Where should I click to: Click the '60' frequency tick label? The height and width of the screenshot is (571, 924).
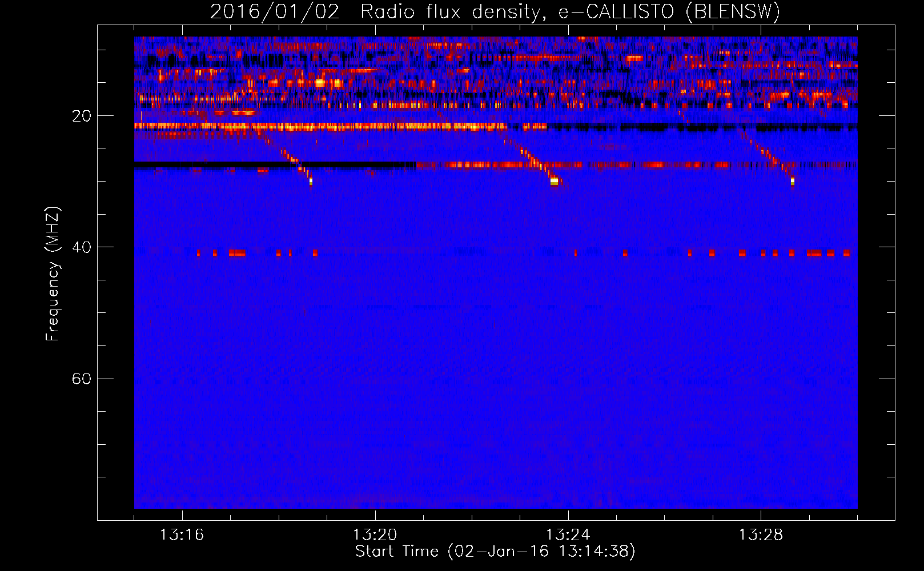[x=81, y=379]
